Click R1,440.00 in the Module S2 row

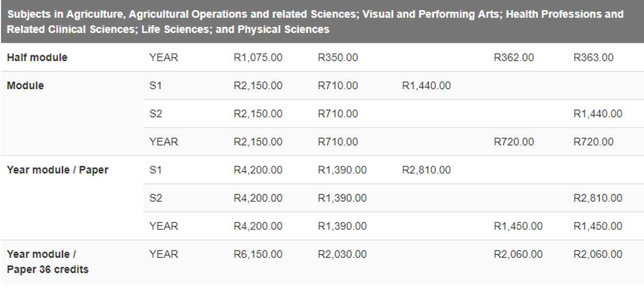pos(597,113)
